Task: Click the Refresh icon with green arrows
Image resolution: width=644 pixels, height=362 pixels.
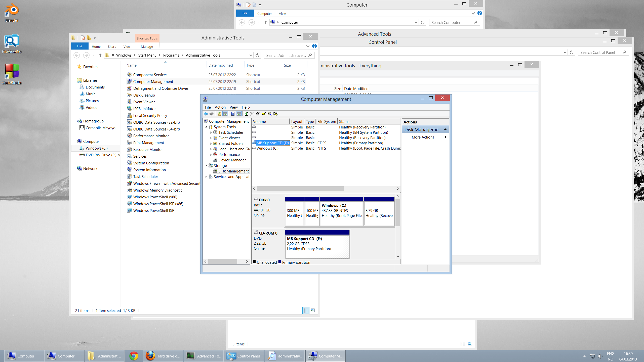Action: pyautogui.click(x=246, y=114)
